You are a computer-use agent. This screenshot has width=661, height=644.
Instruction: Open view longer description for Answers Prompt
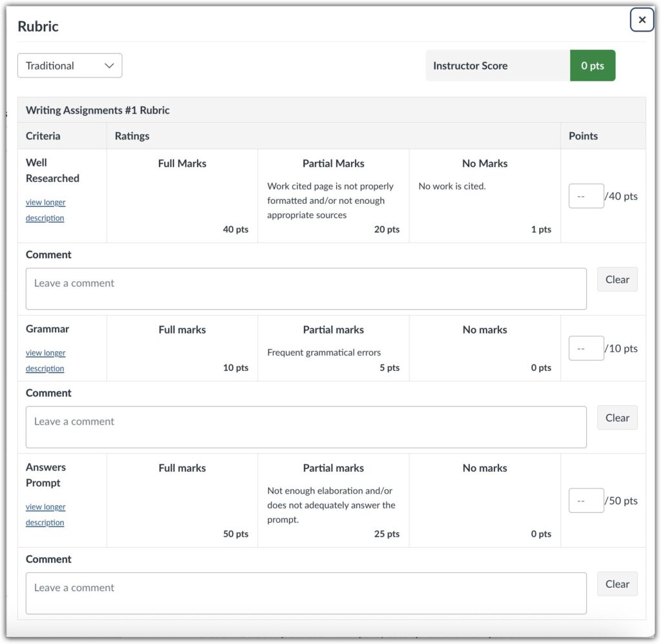tap(45, 514)
